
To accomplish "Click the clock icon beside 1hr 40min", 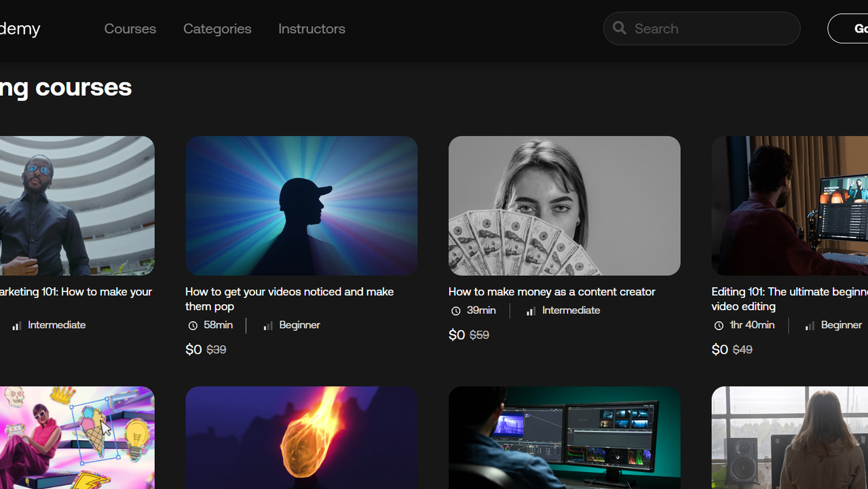I will point(719,326).
